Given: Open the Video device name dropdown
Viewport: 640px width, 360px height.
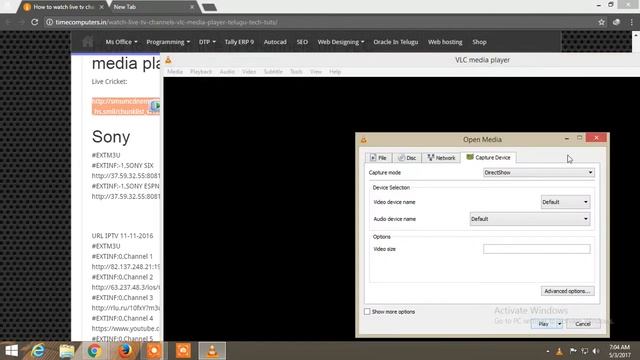Looking at the screenshot, I should [565, 202].
